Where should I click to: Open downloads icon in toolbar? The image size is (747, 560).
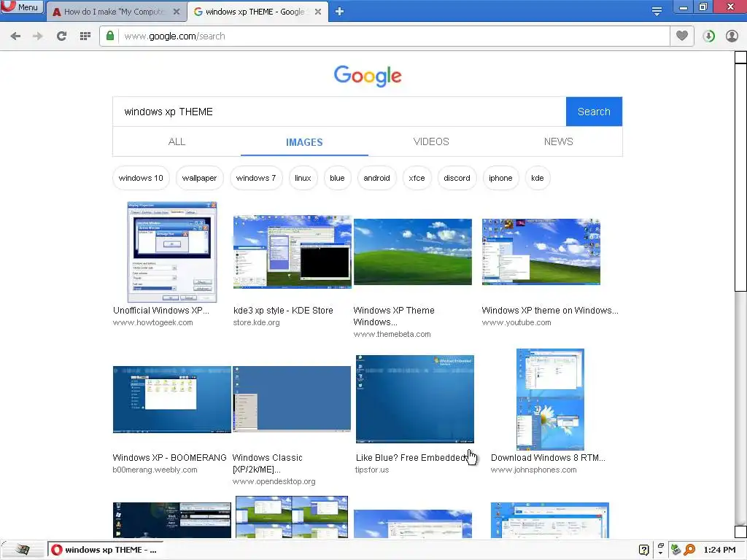[708, 36]
